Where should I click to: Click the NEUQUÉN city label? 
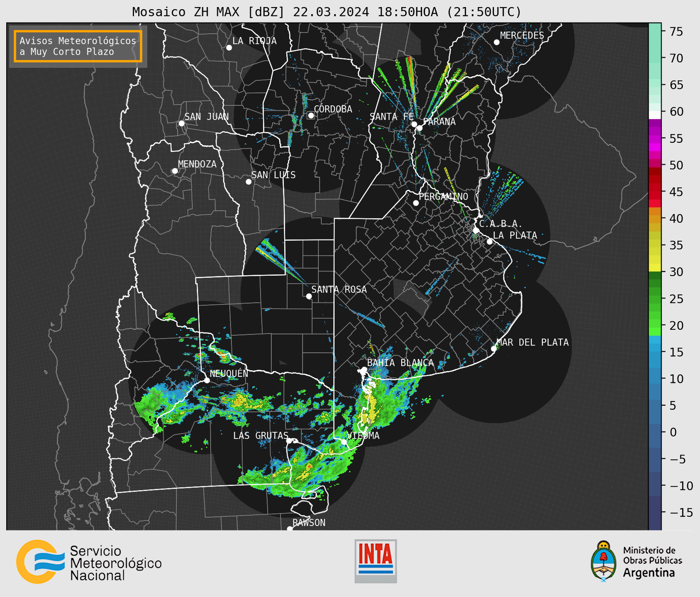pyautogui.click(x=229, y=374)
